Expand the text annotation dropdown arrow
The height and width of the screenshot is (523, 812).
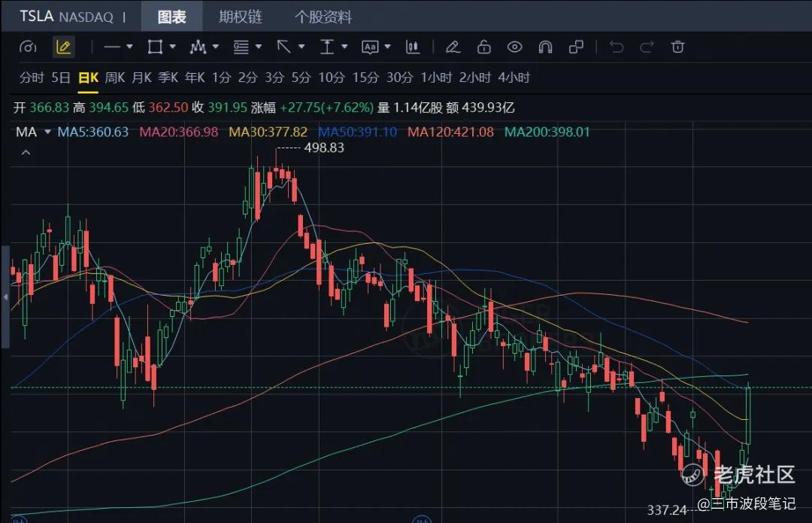click(x=388, y=47)
